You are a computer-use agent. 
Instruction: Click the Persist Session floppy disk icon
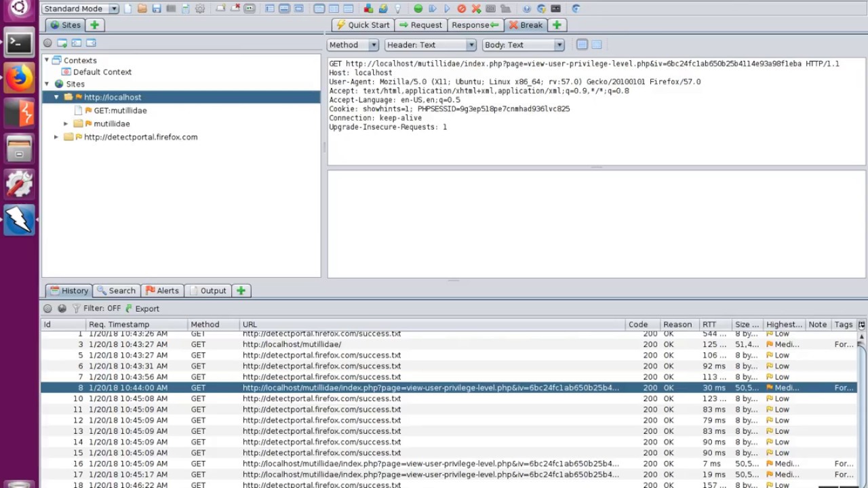click(157, 9)
